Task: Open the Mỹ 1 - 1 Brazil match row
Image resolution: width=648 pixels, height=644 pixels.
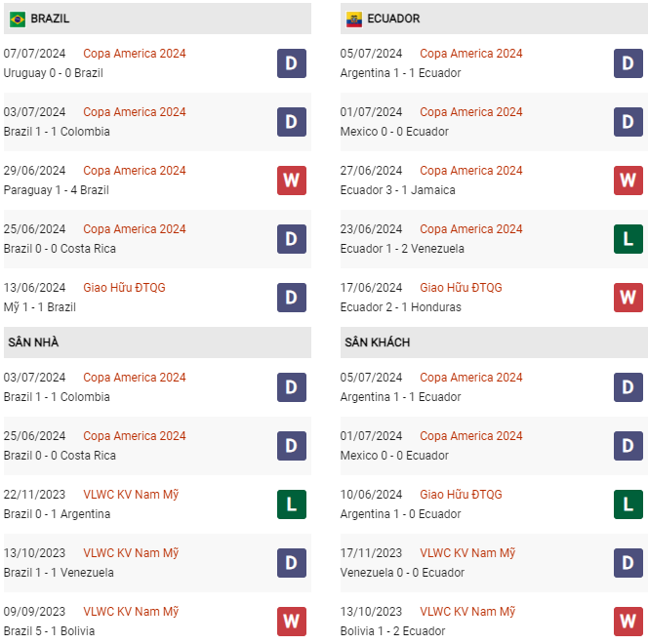Action: [40, 307]
